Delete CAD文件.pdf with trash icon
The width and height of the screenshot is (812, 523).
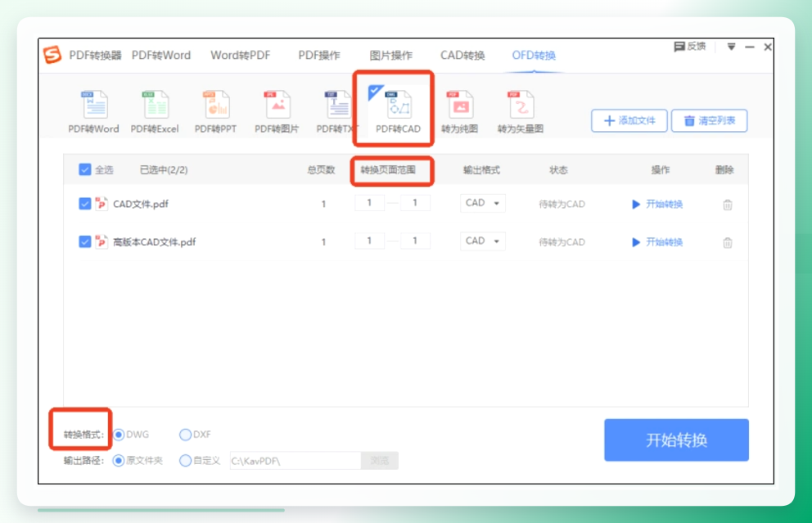click(728, 205)
